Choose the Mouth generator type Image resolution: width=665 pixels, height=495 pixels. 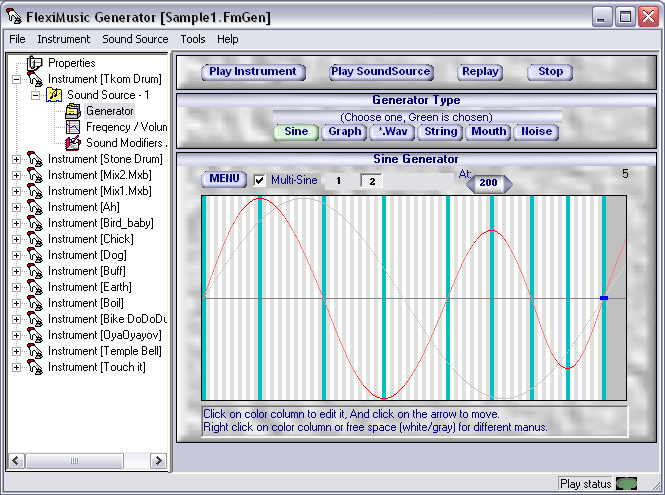(489, 131)
